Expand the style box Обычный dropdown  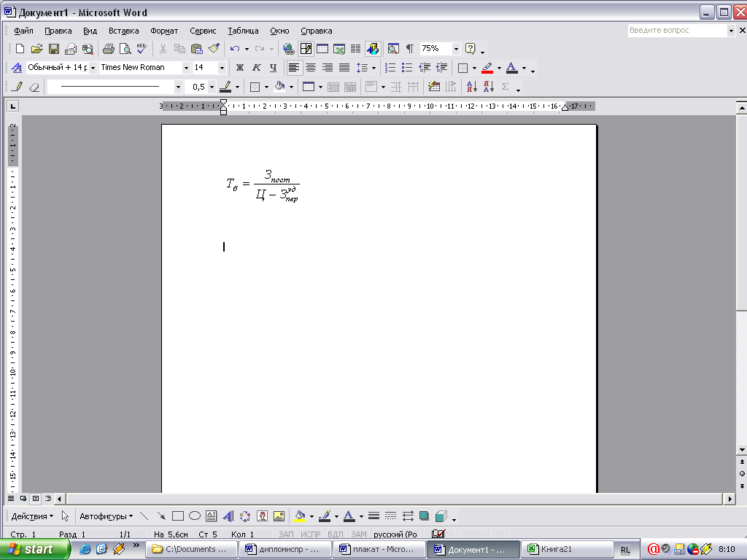pos(93,68)
